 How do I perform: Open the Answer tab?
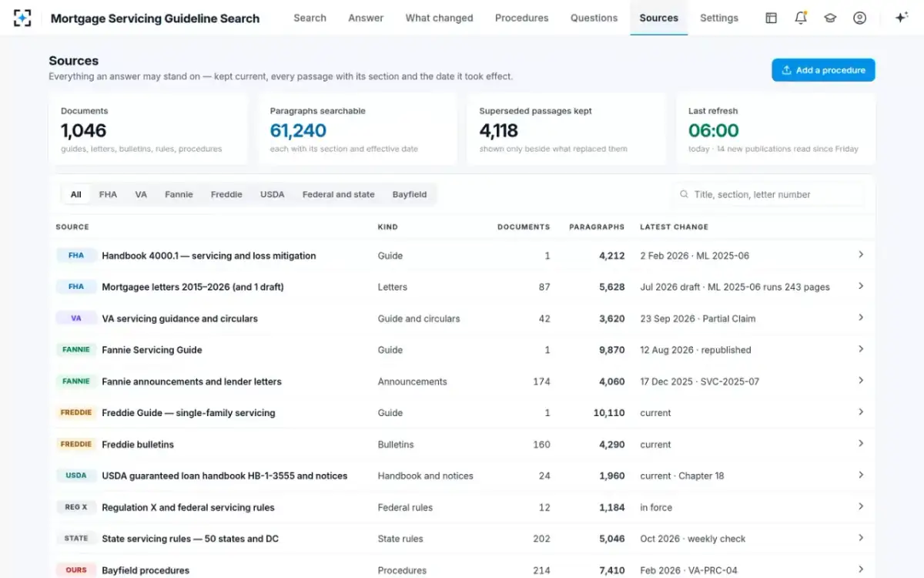[x=366, y=18]
